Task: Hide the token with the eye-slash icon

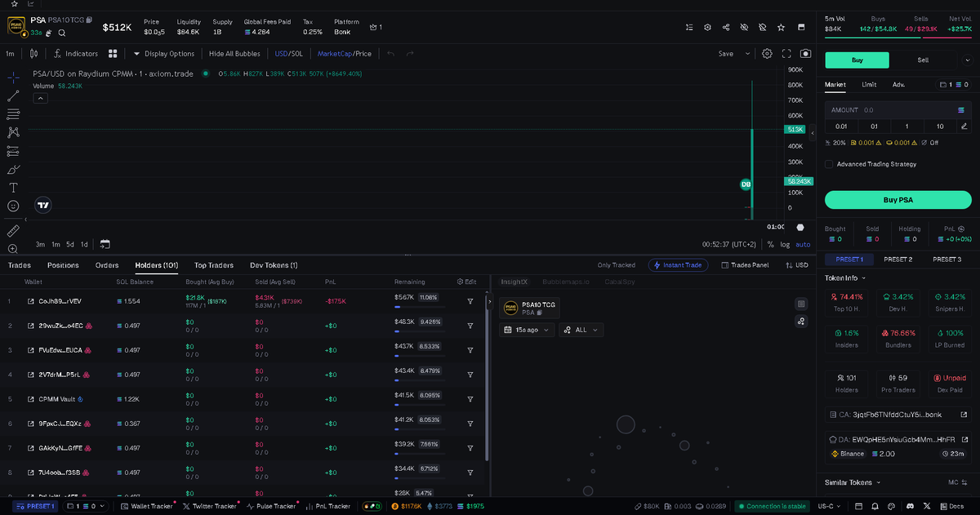Action: (744, 27)
